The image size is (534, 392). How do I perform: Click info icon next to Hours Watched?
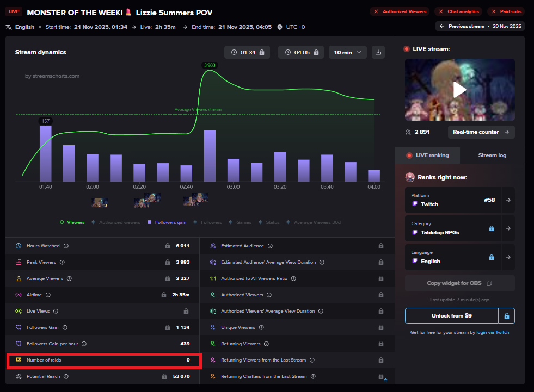pos(66,246)
